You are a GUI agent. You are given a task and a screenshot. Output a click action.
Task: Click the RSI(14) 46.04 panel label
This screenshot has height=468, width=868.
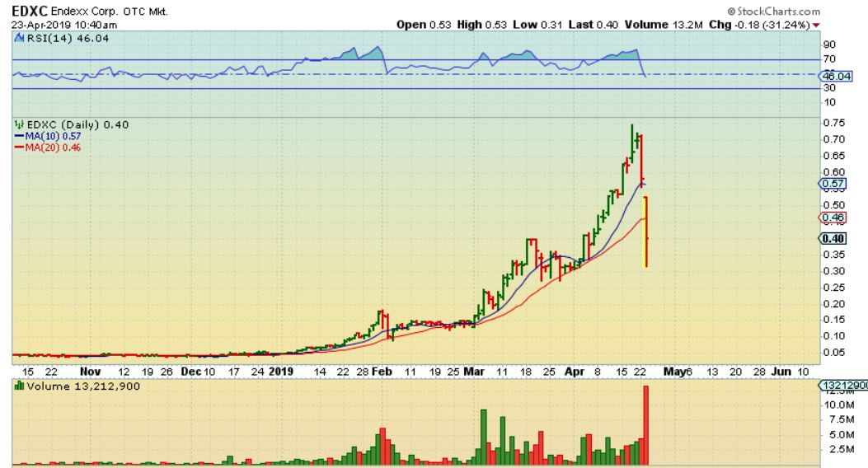(x=68, y=38)
